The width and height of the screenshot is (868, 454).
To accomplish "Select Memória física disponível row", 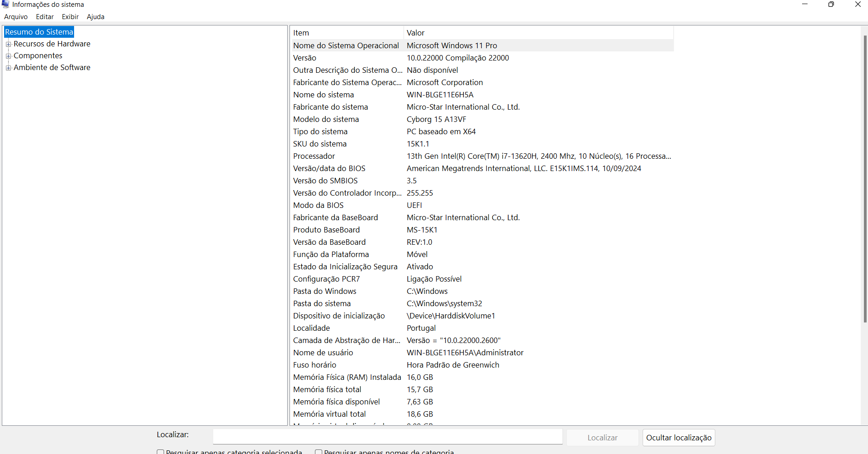I will pyautogui.click(x=482, y=402).
